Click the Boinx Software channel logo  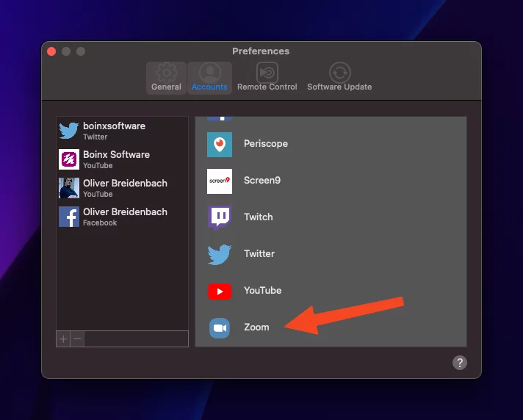coord(69,159)
